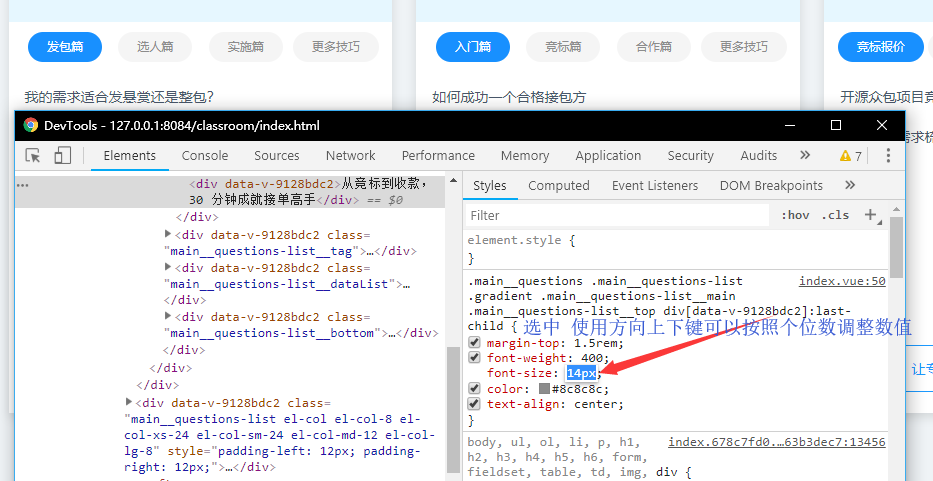The width and height of the screenshot is (933, 481).
Task: Click the 400 font-weight value
Action: click(x=593, y=358)
